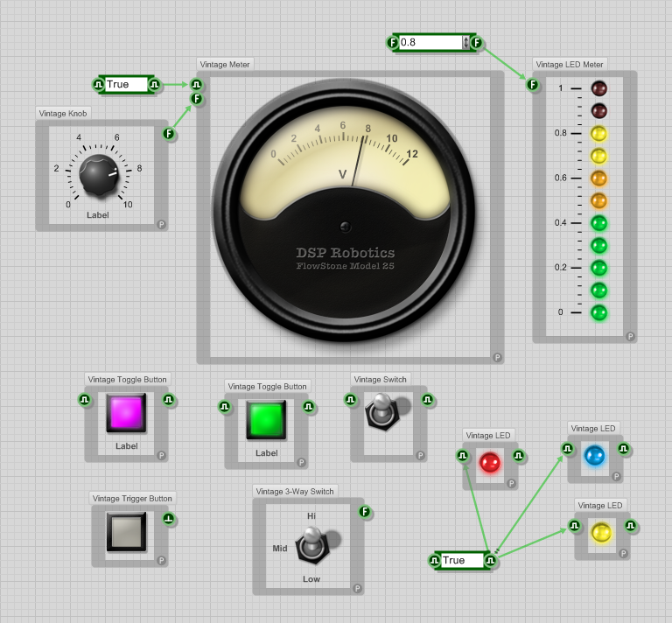Click the 0.8 float value field
The width and height of the screenshot is (672, 623).
click(x=430, y=42)
